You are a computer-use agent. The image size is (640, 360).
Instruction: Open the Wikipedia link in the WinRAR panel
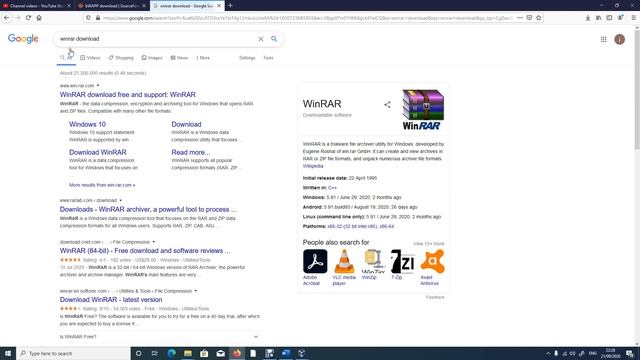tap(313, 166)
